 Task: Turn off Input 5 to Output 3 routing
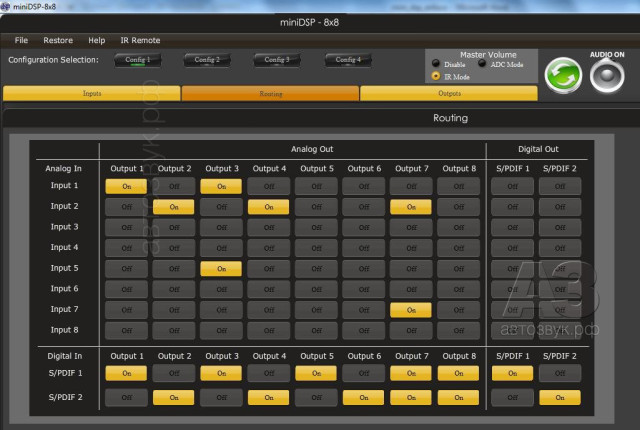click(221, 269)
